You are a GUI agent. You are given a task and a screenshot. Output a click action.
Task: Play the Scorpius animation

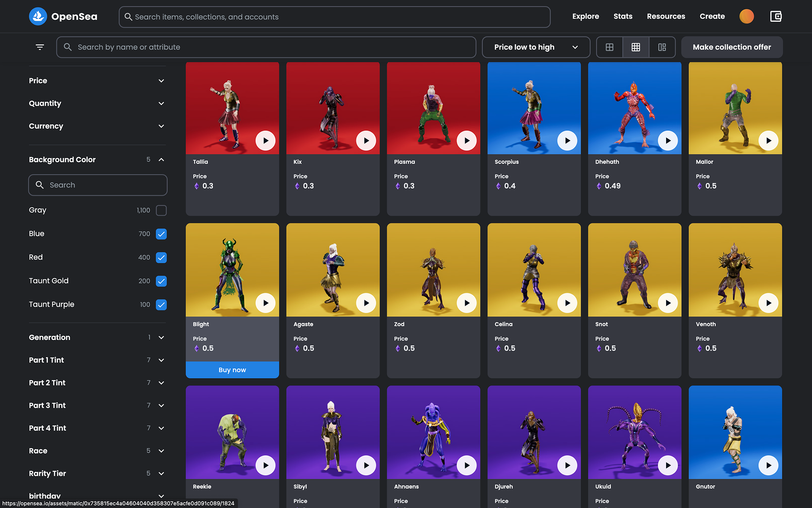(568, 141)
